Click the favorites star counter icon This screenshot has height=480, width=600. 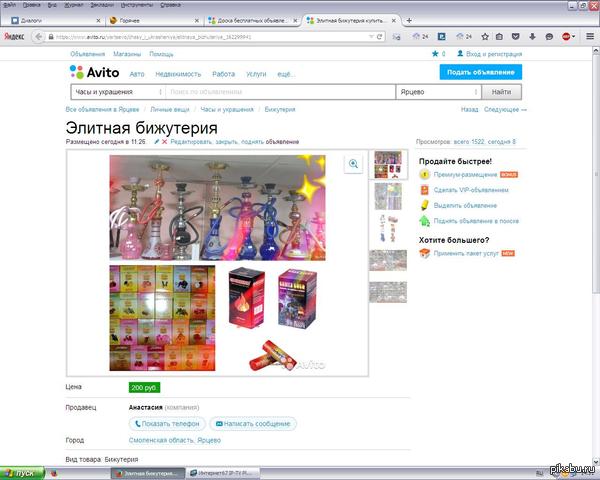tap(435, 54)
